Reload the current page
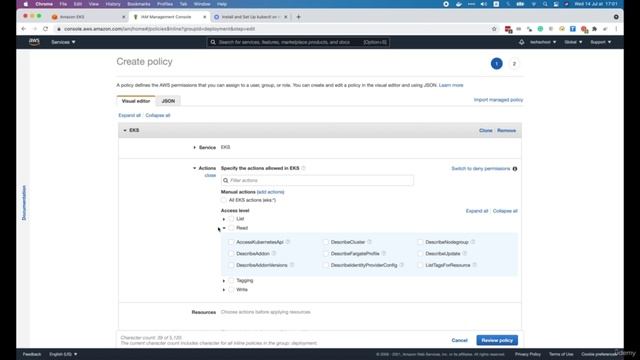 [x=45, y=29]
